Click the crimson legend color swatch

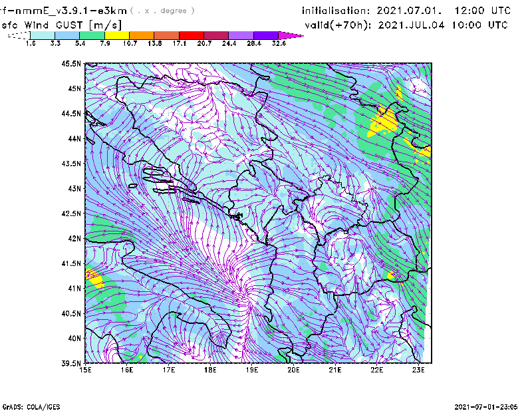pos(216,35)
